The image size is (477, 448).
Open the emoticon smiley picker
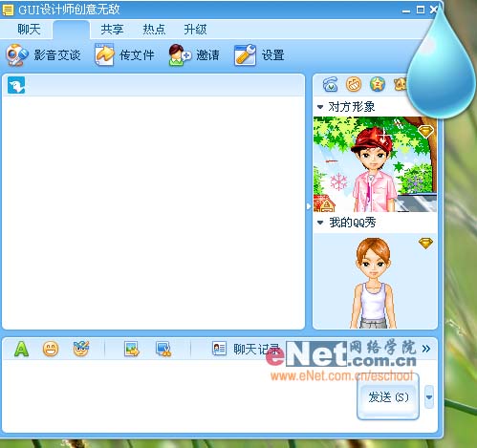(51, 349)
